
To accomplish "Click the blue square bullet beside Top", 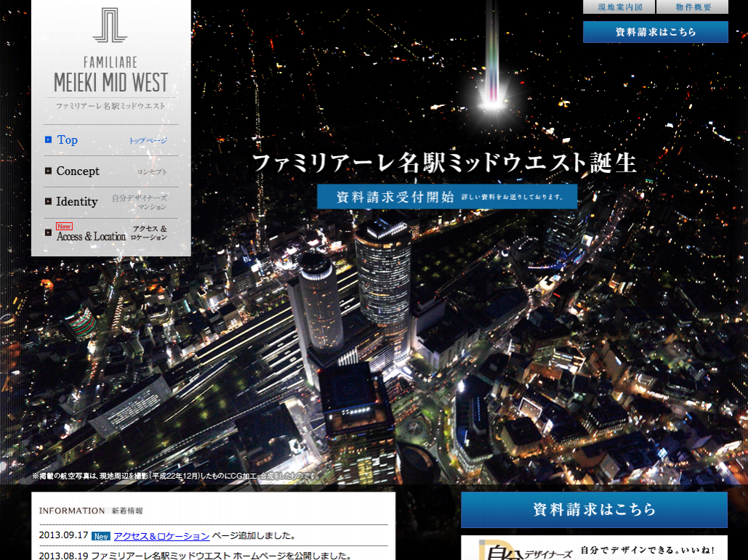I will 48,140.
